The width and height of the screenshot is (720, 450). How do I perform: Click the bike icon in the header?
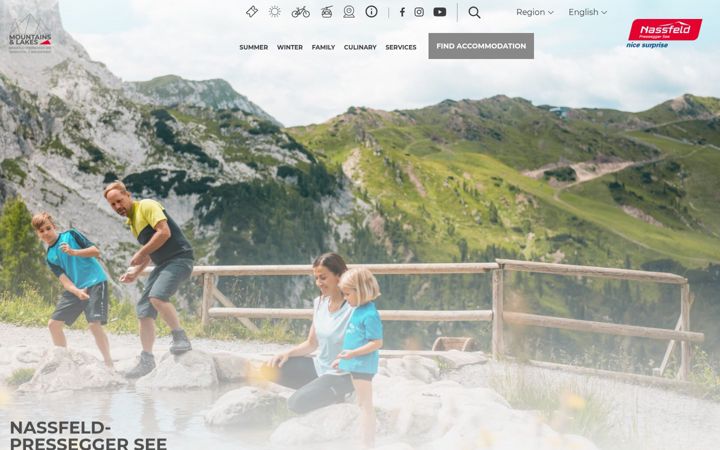tap(300, 12)
